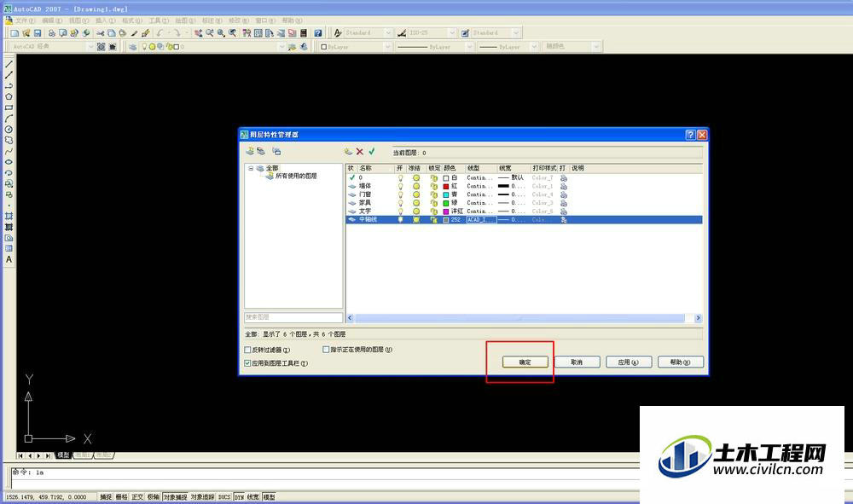Open the plot style (随颜色) dropdown
853x504 pixels.
click(596, 47)
